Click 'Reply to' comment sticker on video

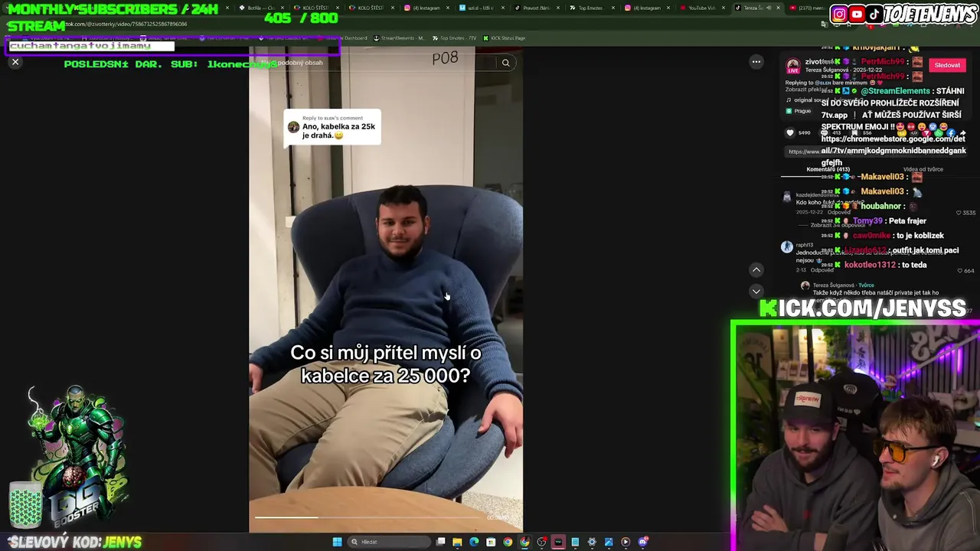(x=332, y=128)
